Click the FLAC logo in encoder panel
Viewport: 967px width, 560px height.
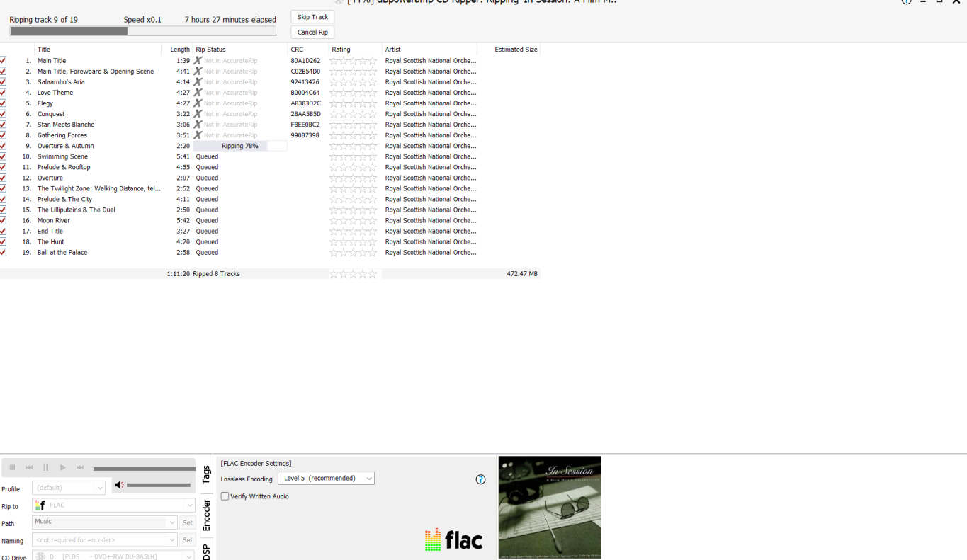point(453,540)
